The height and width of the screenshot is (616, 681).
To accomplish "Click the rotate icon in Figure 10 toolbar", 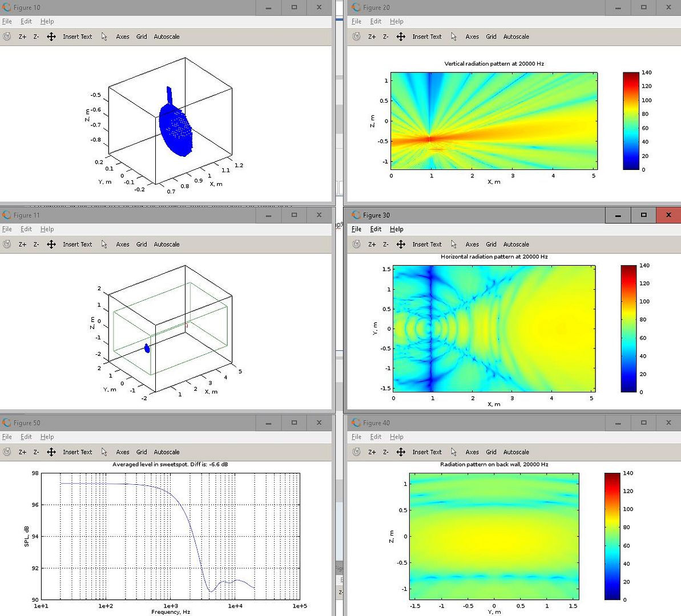I will pyautogui.click(x=7, y=37).
